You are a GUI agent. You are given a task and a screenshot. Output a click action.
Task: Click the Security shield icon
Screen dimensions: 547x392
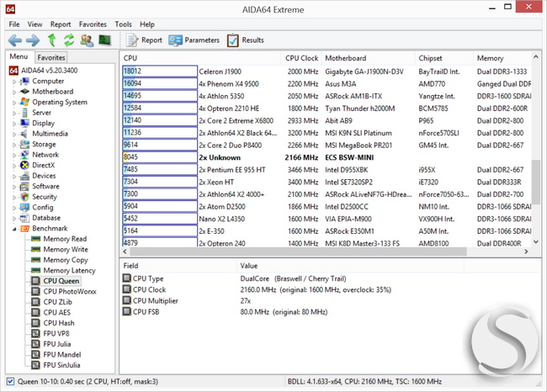(24, 197)
